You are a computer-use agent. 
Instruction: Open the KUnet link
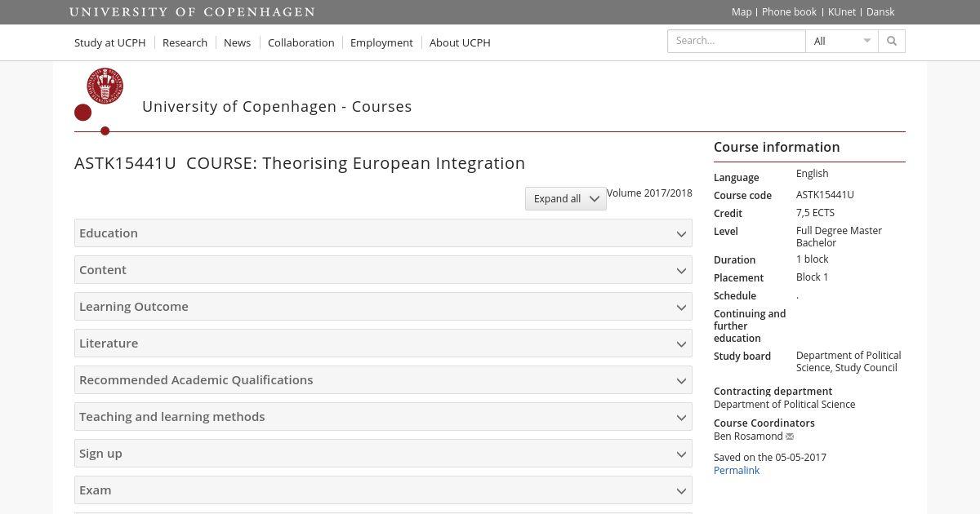pos(841,12)
